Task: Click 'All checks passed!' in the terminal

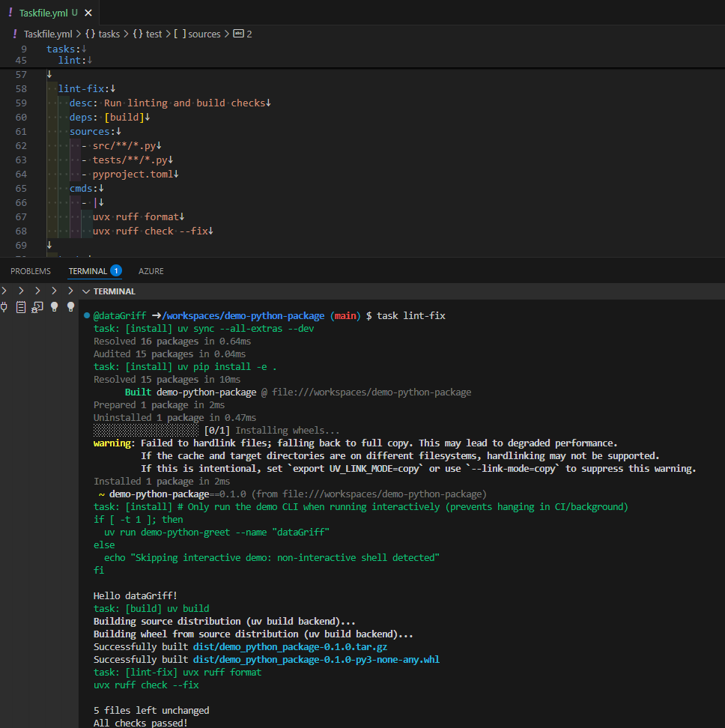Action: pos(141,723)
